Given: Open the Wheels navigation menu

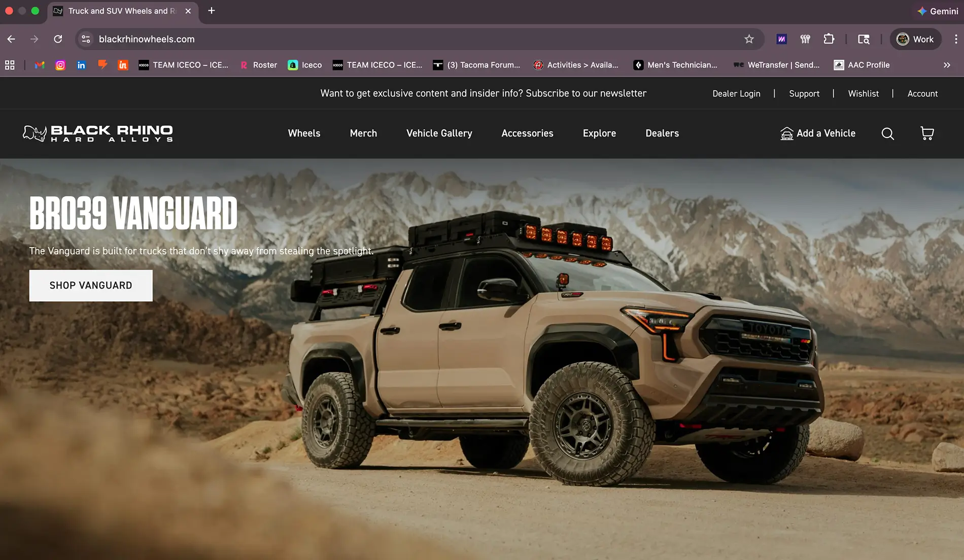Looking at the screenshot, I should click(x=304, y=133).
